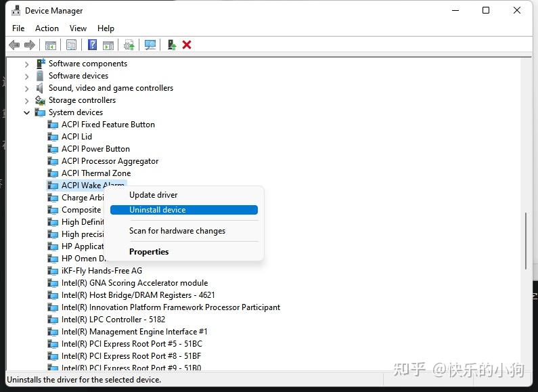Click the red X uninstall device icon

tap(187, 45)
